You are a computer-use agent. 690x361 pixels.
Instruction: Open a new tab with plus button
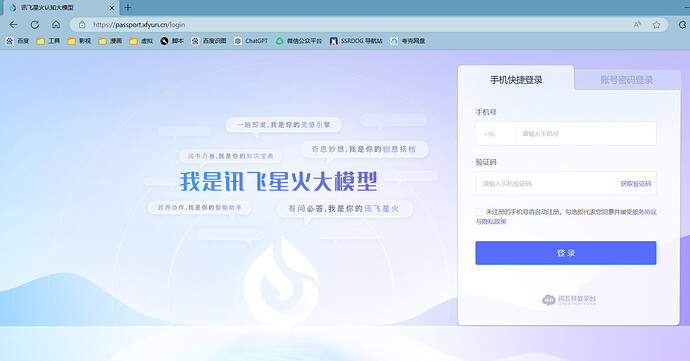(128, 7)
